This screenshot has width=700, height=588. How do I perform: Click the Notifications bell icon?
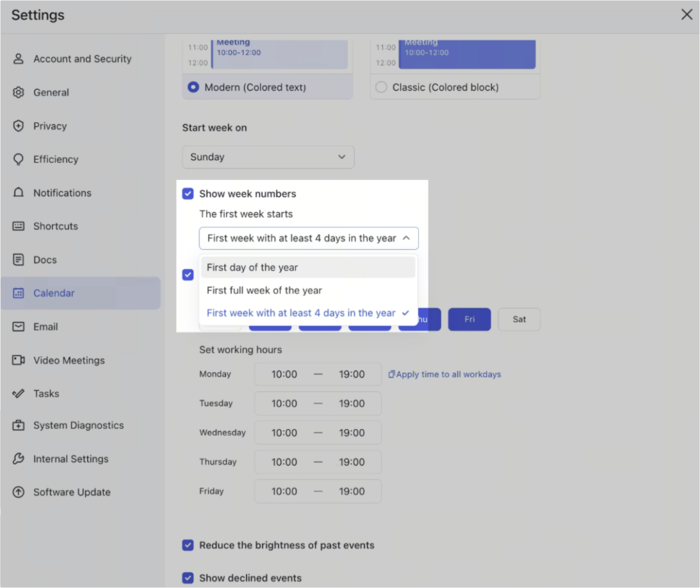[17, 193]
